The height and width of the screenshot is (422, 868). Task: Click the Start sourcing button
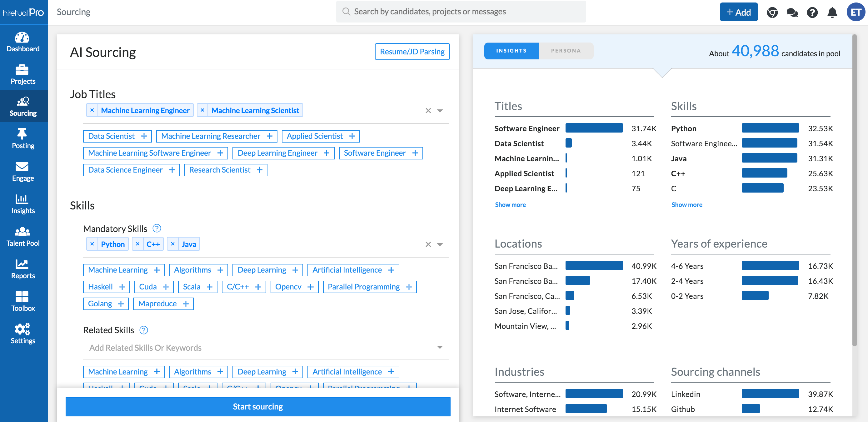coord(258,406)
